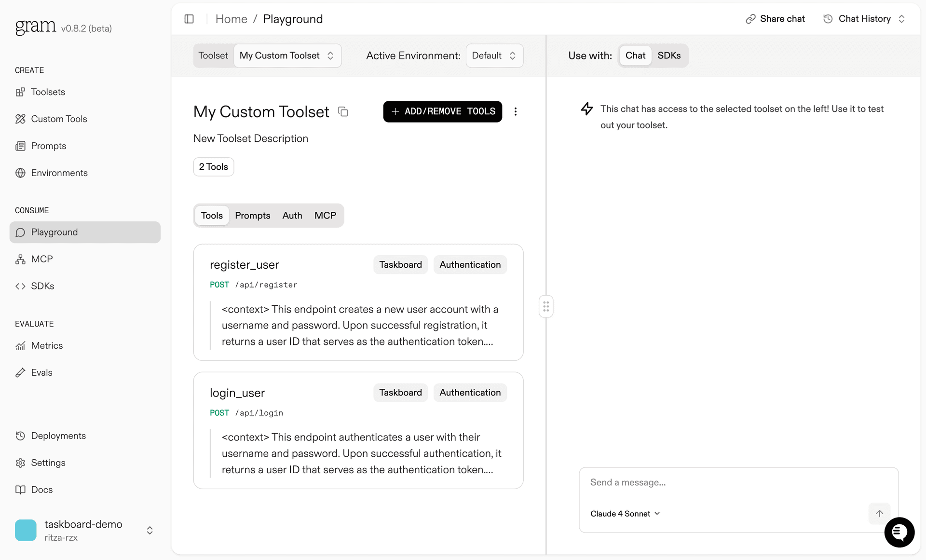Open the three-dot toolset options menu
This screenshot has width=926, height=560.
tap(516, 111)
